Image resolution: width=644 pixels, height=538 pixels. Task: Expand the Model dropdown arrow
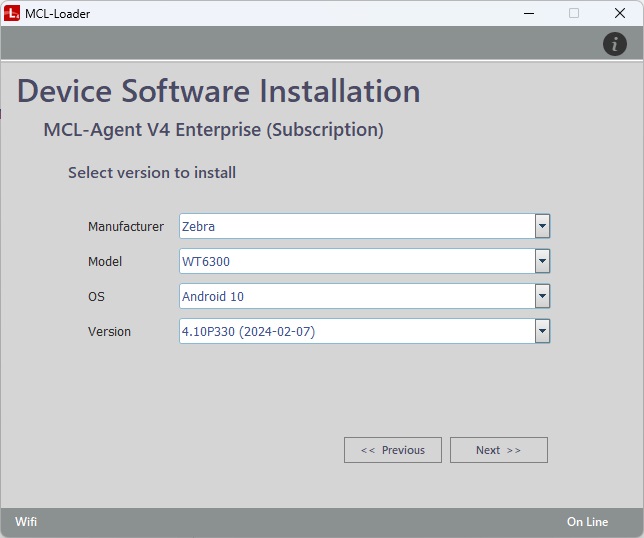point(542,261)
